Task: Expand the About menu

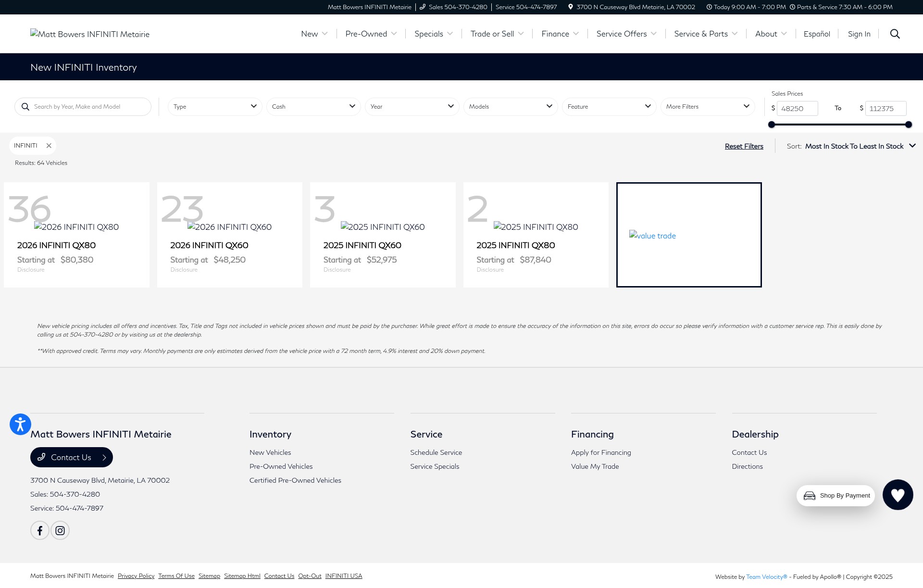Action: [771, 34]
